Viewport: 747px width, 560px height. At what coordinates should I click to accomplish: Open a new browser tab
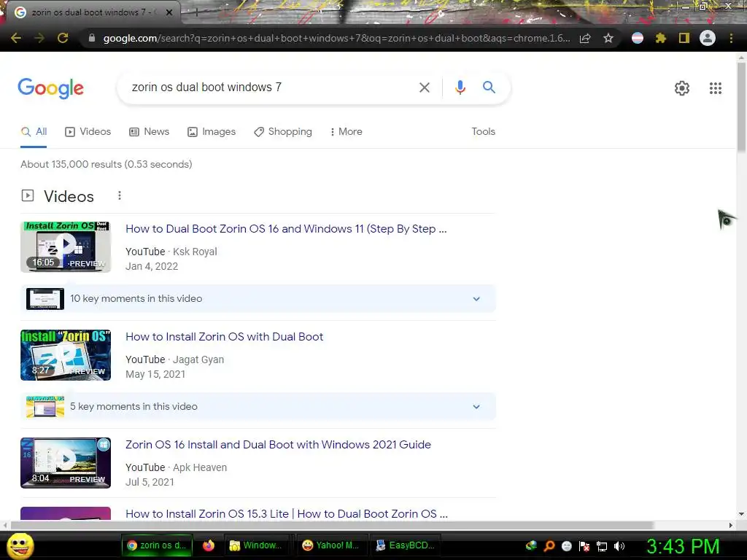click(196, 13)
